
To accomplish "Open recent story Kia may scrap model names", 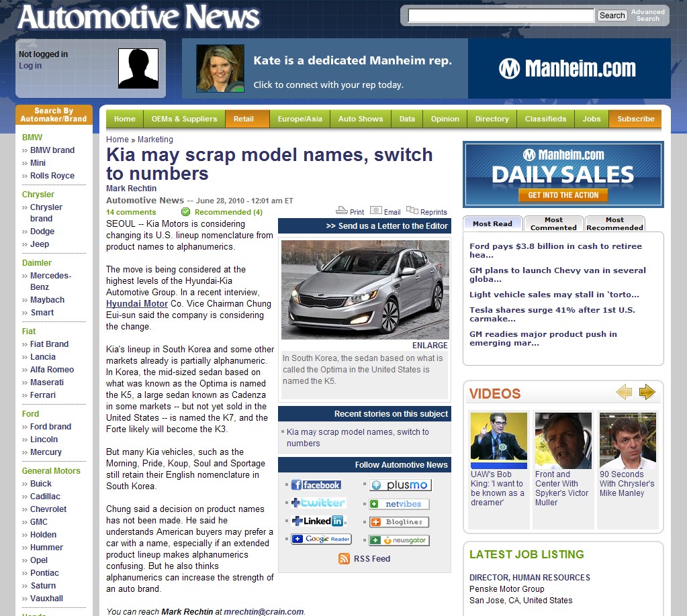I will (x=357, y=438).
